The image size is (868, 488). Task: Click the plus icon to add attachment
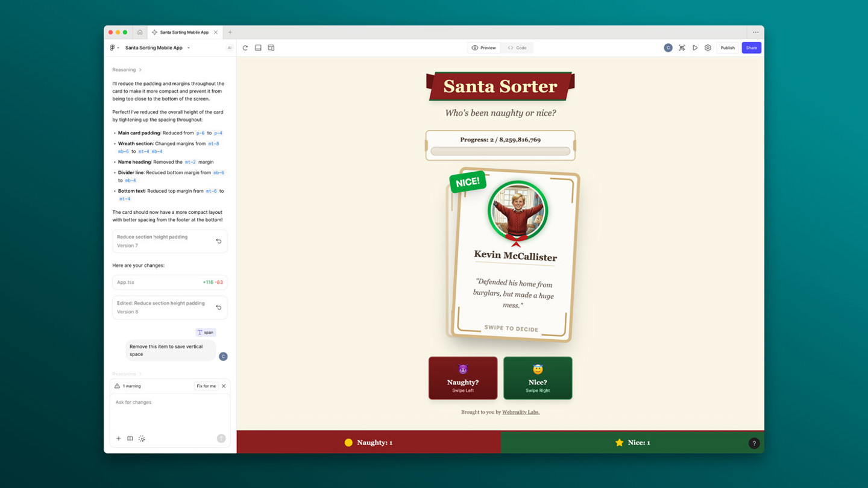tap(118, 439)
